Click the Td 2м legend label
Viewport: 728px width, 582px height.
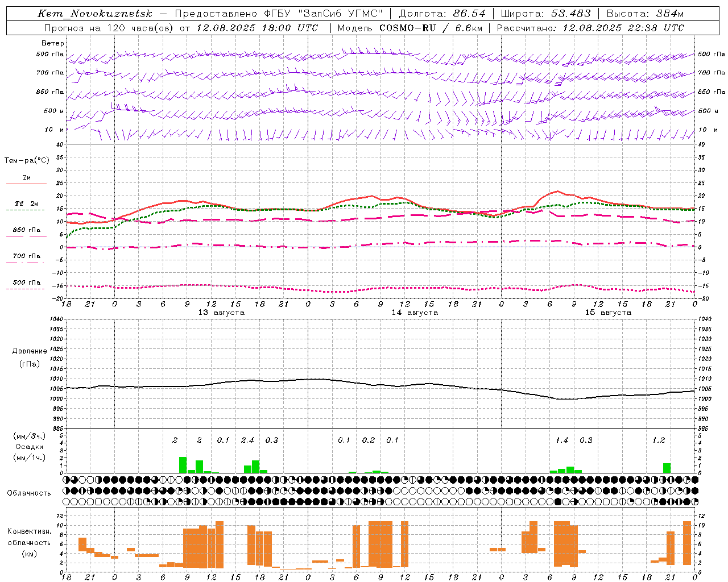[27, 203]
